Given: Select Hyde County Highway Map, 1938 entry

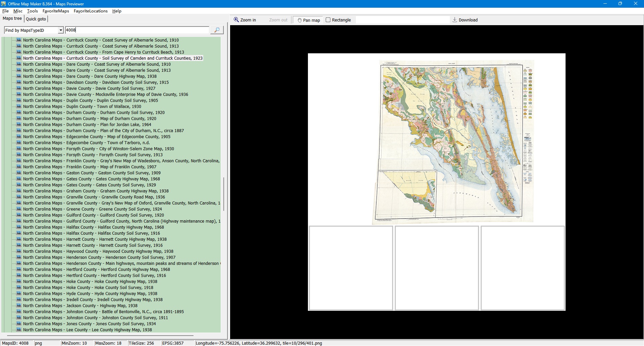Looking at the screenshot, I should tap(90, 294).
